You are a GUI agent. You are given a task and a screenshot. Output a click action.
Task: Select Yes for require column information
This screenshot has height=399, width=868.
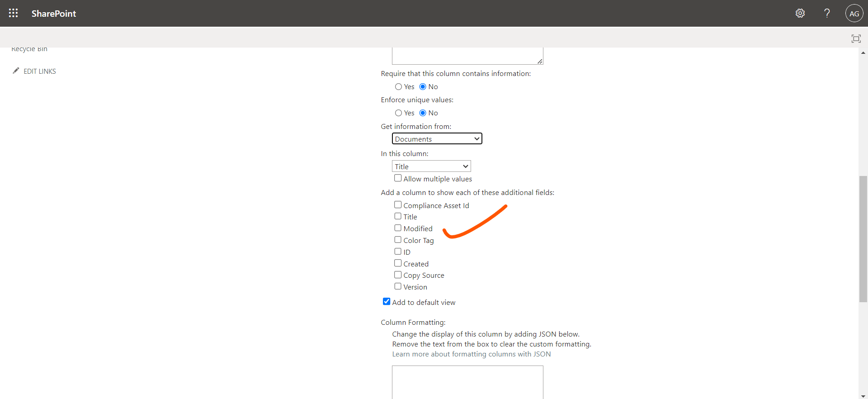[x=398, y=87]
